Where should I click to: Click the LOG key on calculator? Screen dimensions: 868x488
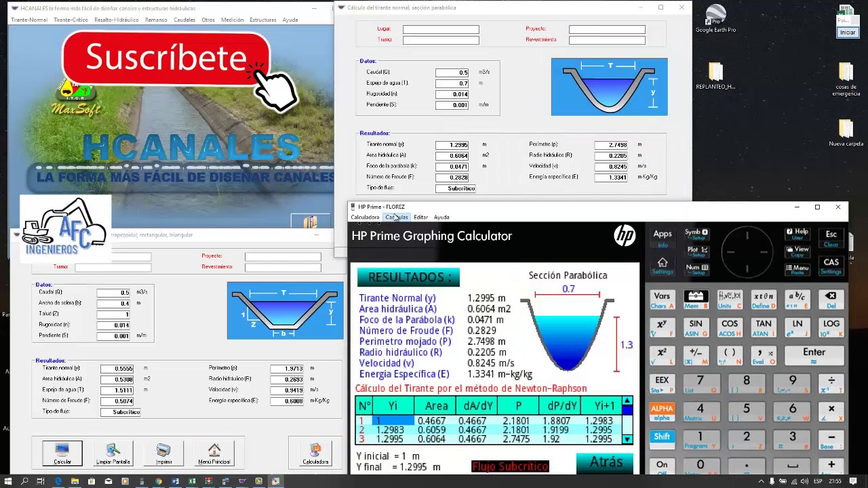point(831,327)
